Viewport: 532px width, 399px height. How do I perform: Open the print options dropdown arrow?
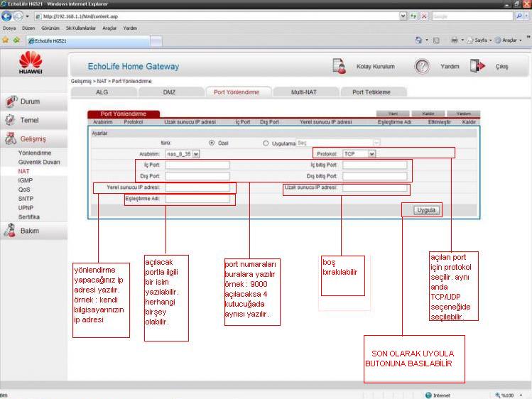click(462, 40)
